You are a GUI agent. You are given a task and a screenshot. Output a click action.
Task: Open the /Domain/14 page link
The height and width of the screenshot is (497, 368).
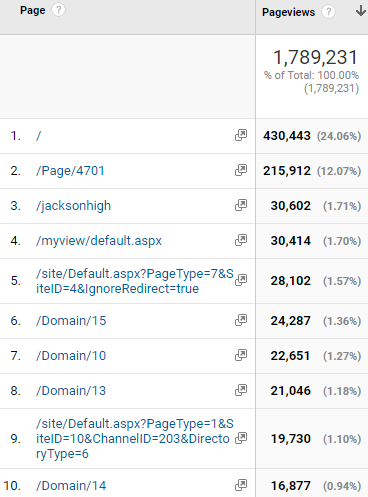[71, 486]
